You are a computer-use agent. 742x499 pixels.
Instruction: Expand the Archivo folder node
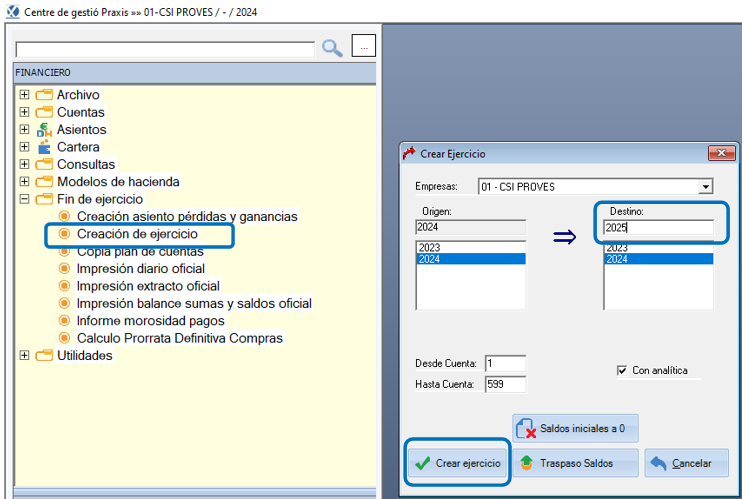click(x=24, y=95)
